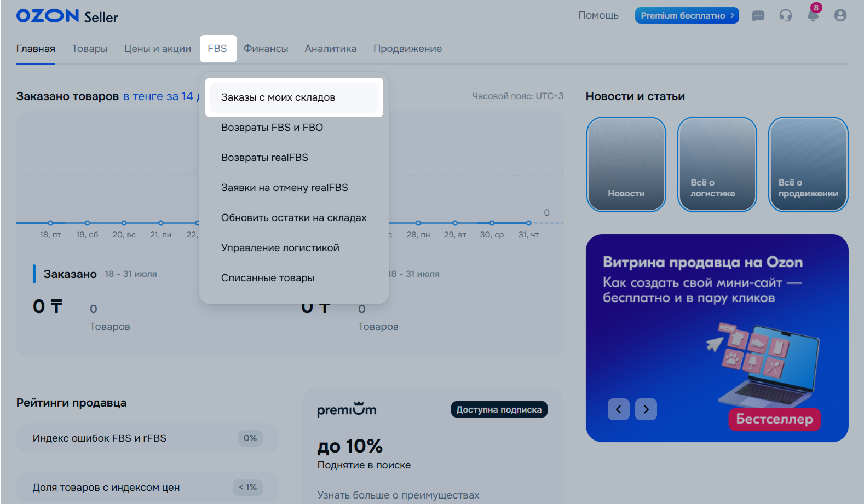Click the Часовой пояс: UTC+3 text

(x=518, y=96)
